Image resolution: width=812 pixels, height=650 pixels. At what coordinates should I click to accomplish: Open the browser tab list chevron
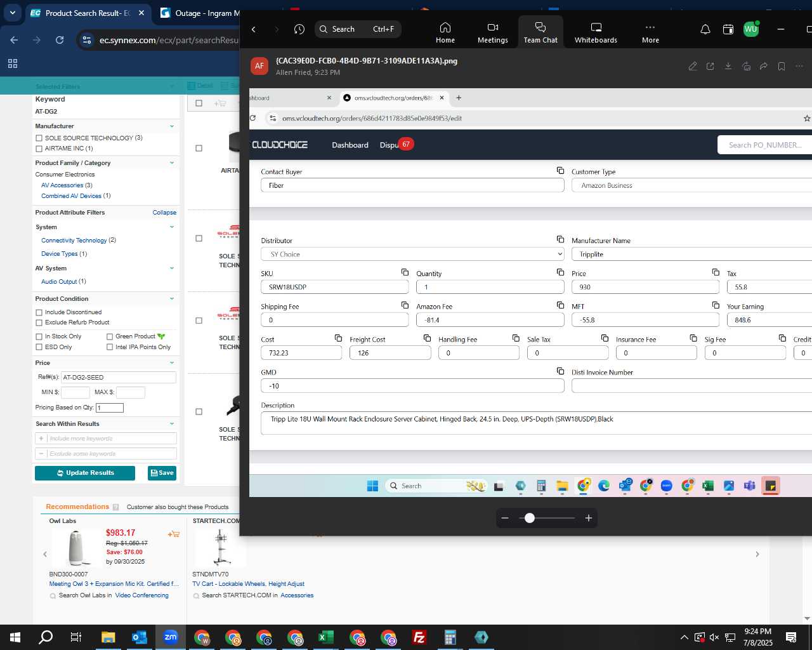point(13,13)
